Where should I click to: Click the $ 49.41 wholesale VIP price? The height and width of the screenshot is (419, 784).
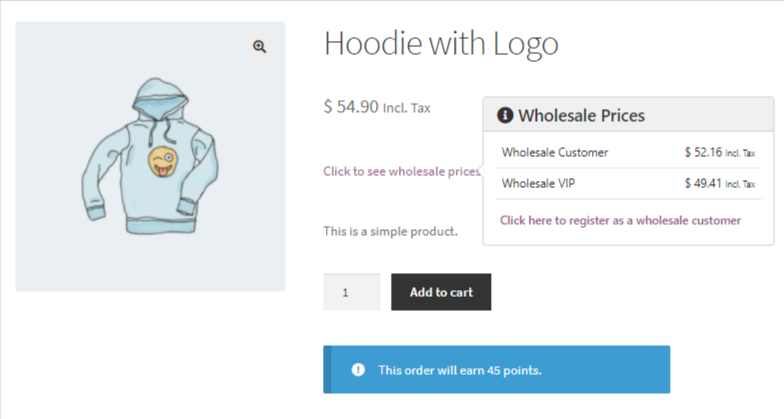(x=702, y=184)
